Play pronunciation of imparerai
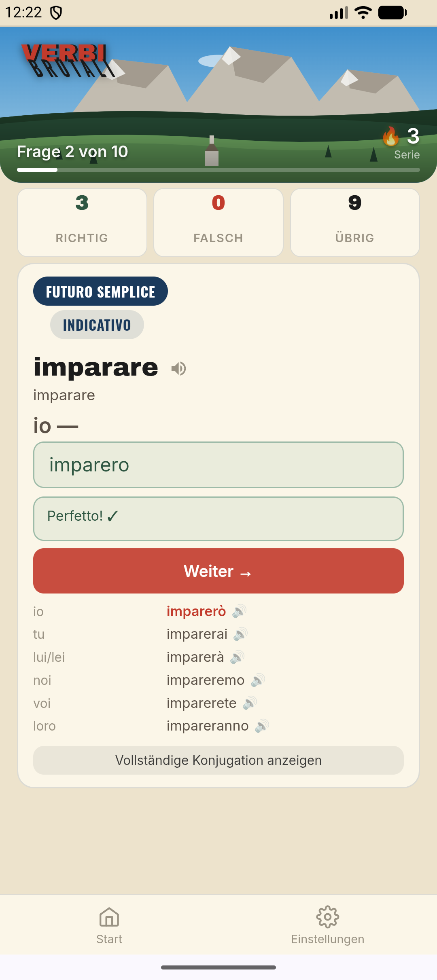 (240, 634)
